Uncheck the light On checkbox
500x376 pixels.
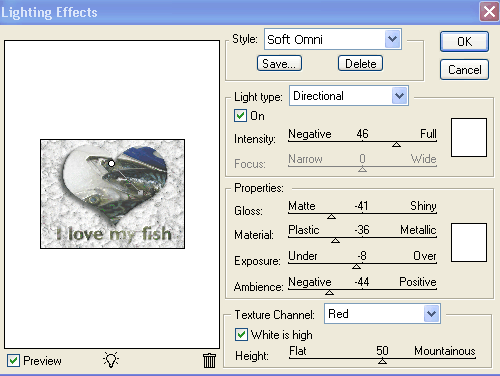240,116
